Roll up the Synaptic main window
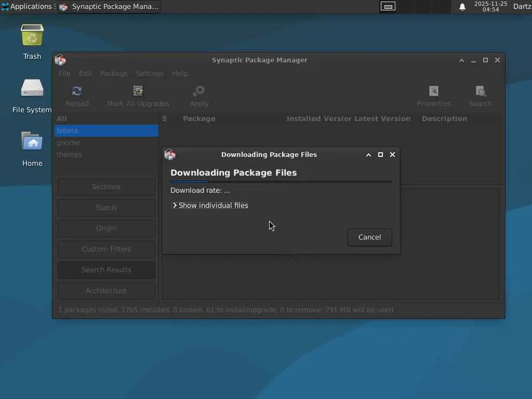The width and height of the screenshot is (532, 399). (x=461, y=60)
